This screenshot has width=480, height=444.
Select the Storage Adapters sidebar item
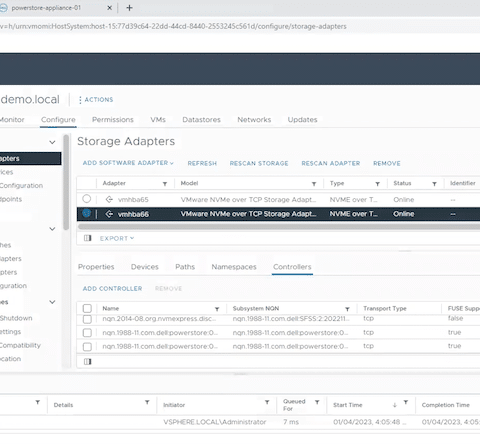click(x=30, y=159)
